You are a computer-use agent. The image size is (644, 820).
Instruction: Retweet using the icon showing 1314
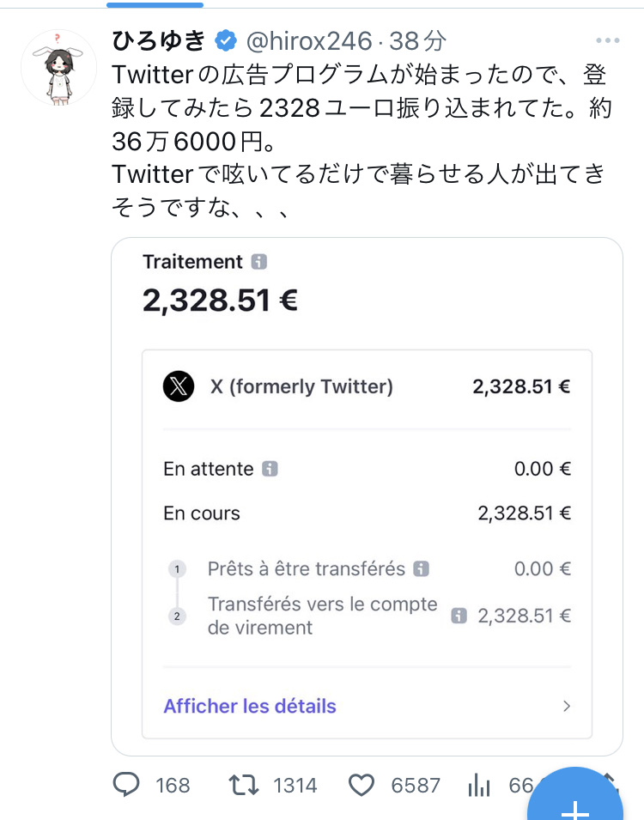pos(244,784)
